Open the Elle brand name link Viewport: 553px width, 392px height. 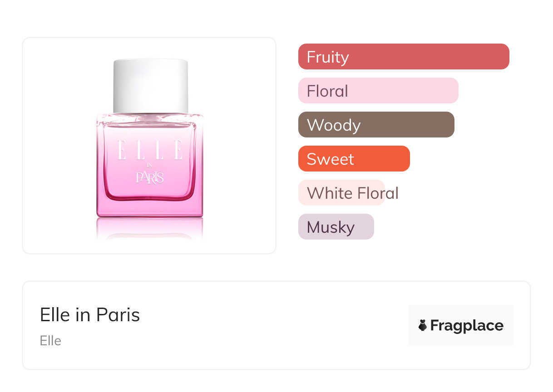pos(50,341)
